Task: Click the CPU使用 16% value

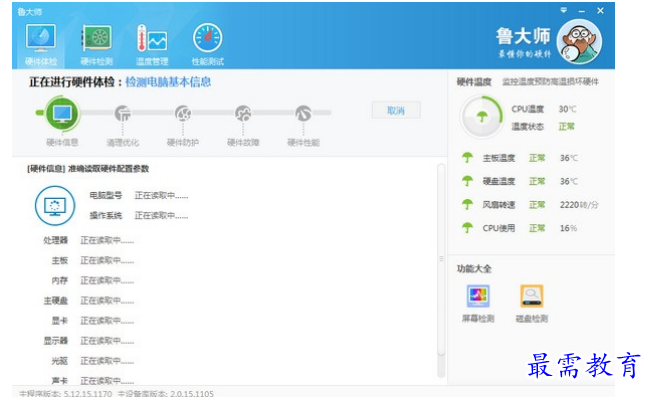Action: [x=568, y=228]
